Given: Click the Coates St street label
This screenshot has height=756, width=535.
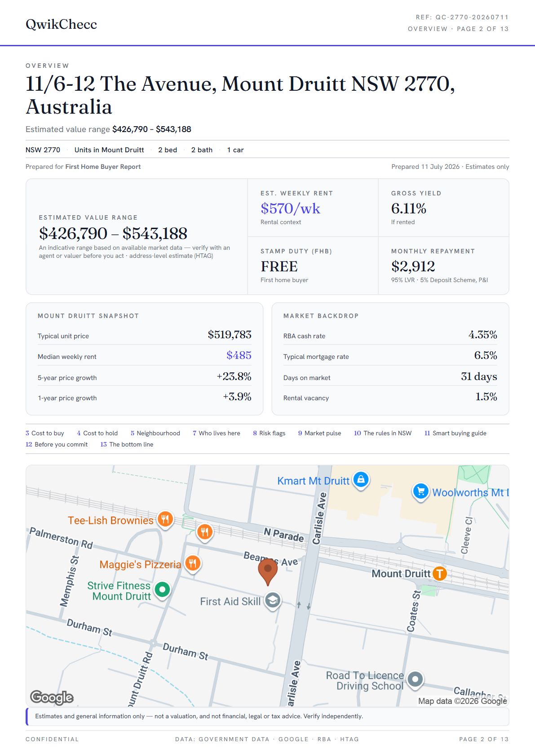Looking at the screenshot, I should 414,611.
